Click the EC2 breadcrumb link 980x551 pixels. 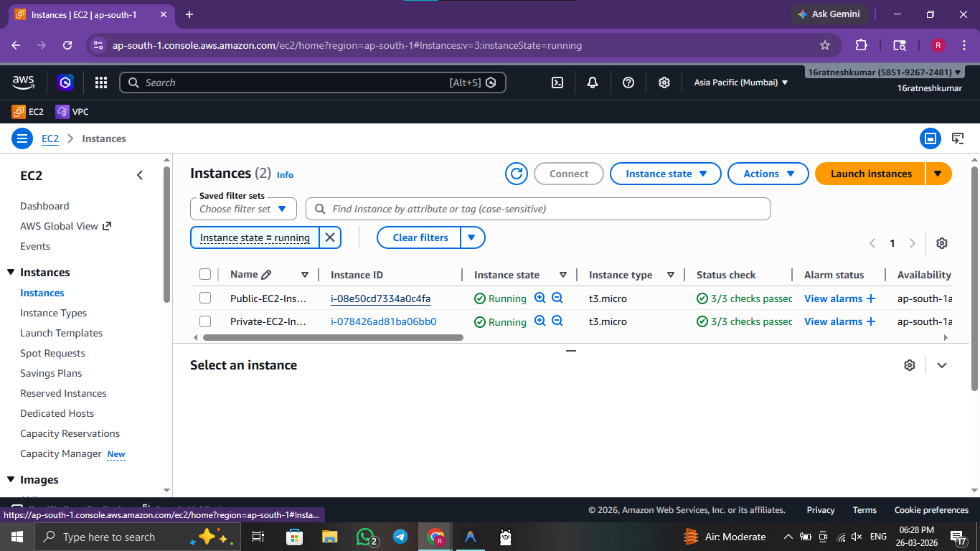pos(50,138)
